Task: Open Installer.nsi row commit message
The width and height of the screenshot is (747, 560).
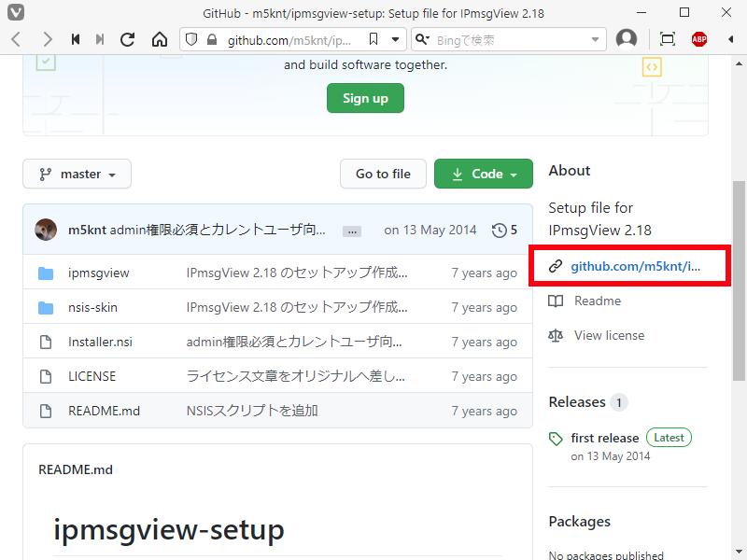Action: tap(294, 342)
